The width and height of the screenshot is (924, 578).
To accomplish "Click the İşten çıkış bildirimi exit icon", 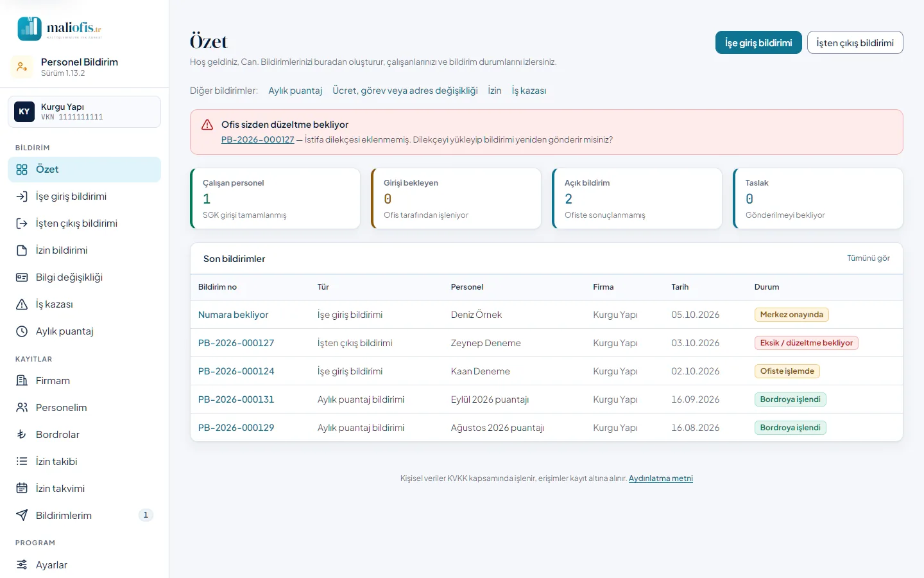I will 22,223.
